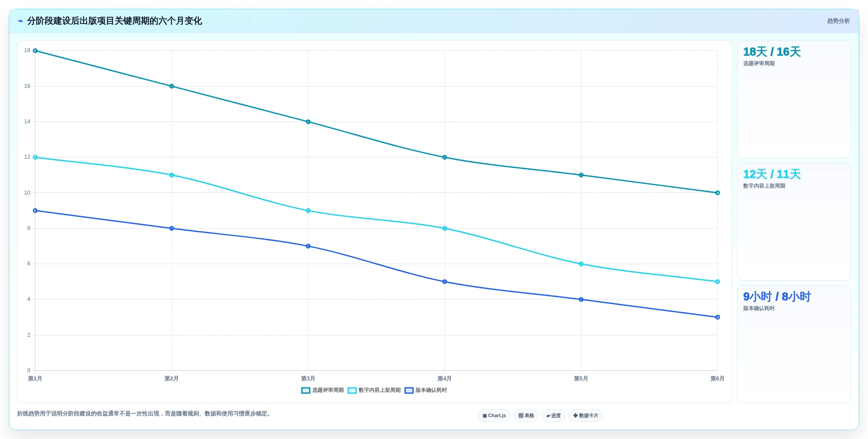
Task: Click the Chart.js chip
Action: pos(494,416)
